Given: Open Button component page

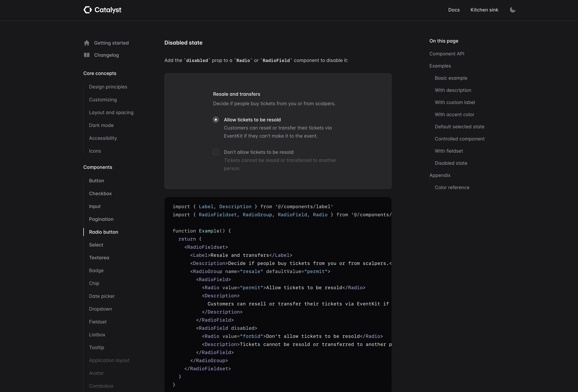Looking at the screenshot, I should 97,181.
